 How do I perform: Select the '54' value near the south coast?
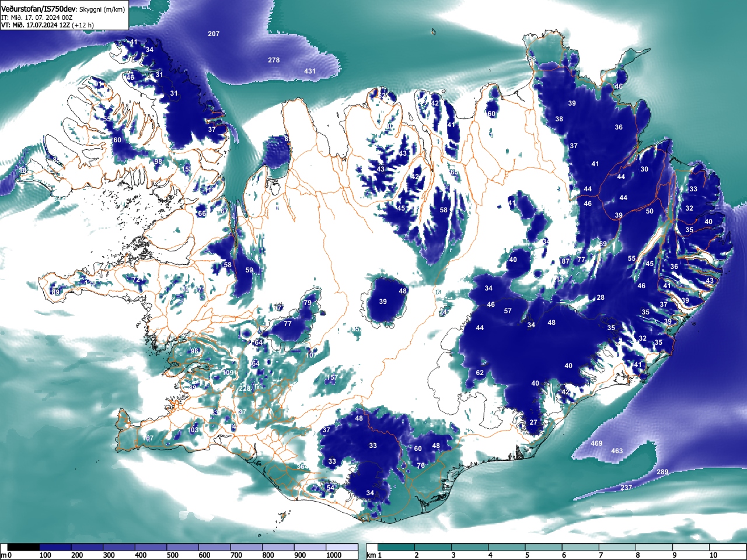[330, 488]
